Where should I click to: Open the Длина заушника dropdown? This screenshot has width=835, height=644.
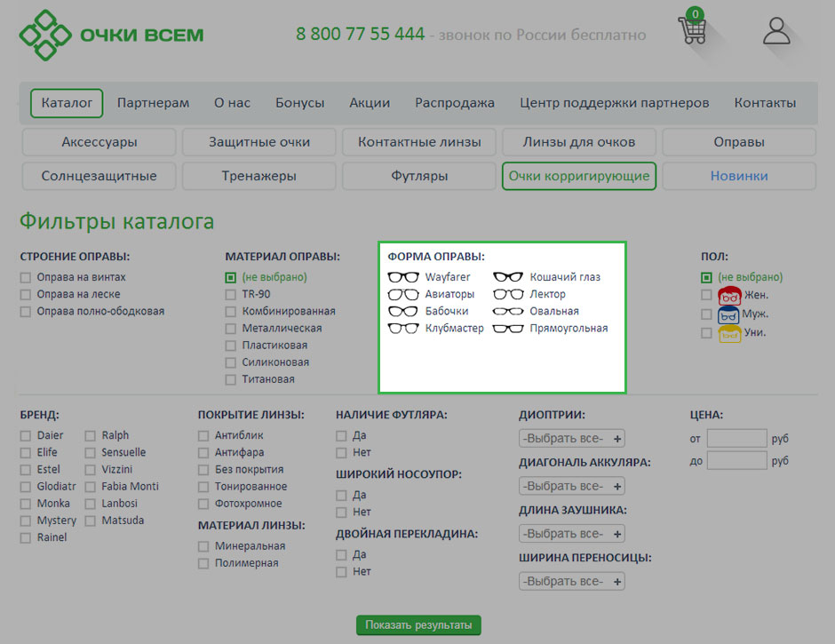pyautogui.click(x=571, y=534)
